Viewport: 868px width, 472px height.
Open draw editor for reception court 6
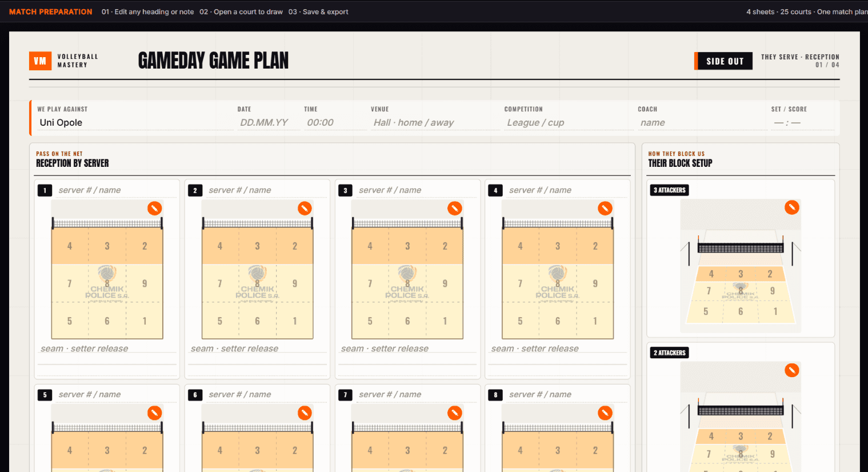[305, 413]
